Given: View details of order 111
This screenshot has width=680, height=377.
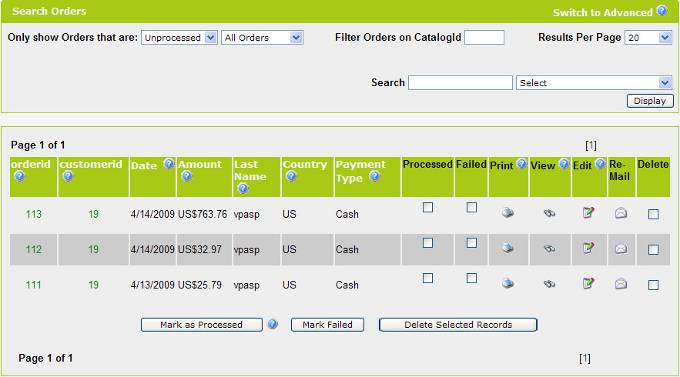Looking at the screenshot, I should coord(549,284).
